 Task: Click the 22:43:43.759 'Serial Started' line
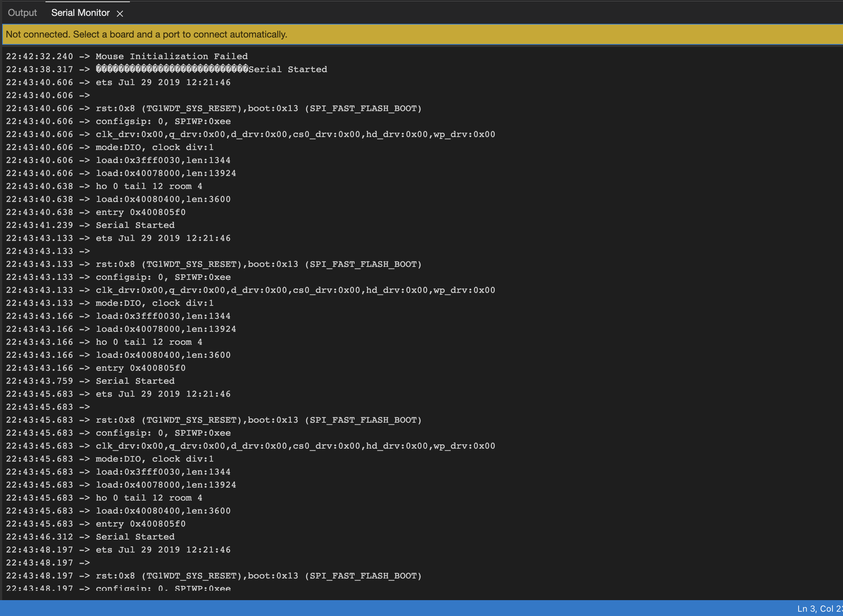coord(135,381)
